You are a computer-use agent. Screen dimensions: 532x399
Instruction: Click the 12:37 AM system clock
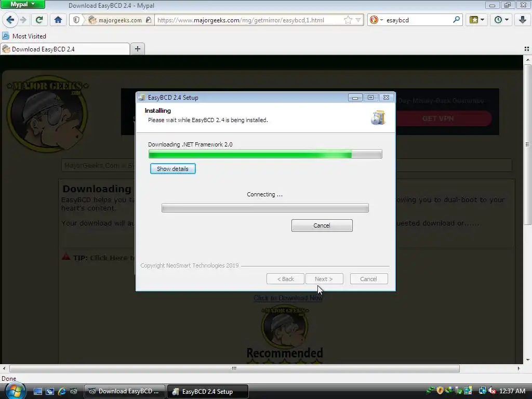pyautogui.click(x=512, y=391)
